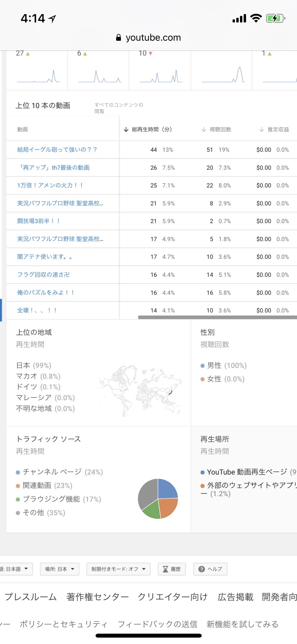Open the 広告掲載 footer link
The height and width of the screenshot is (644, 297).
pyautogui.click(x=236, y=597)
